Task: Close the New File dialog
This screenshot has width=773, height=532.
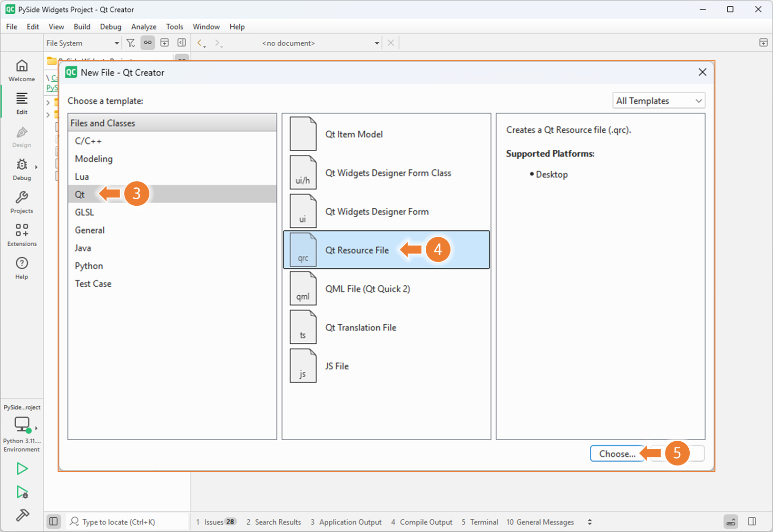Action: (x=702, y=72)
